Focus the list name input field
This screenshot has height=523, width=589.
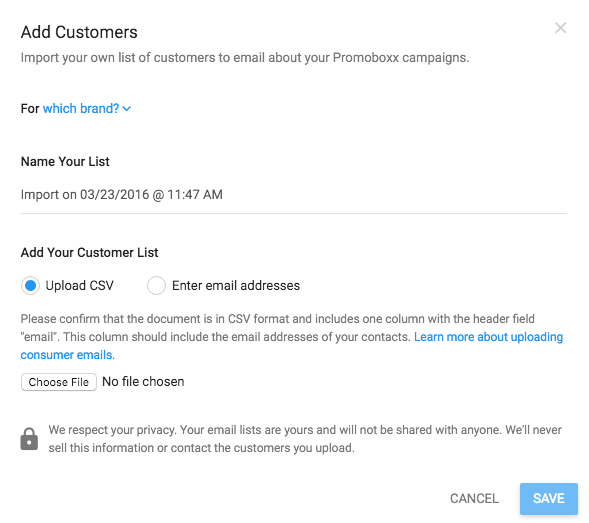(x=294, y=195)
